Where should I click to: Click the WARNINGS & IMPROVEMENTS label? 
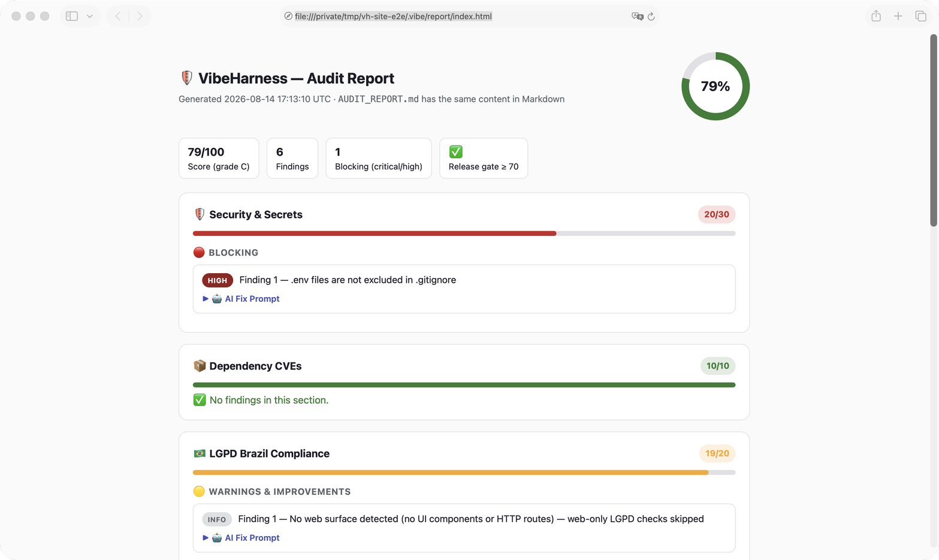tap(280, 492)
